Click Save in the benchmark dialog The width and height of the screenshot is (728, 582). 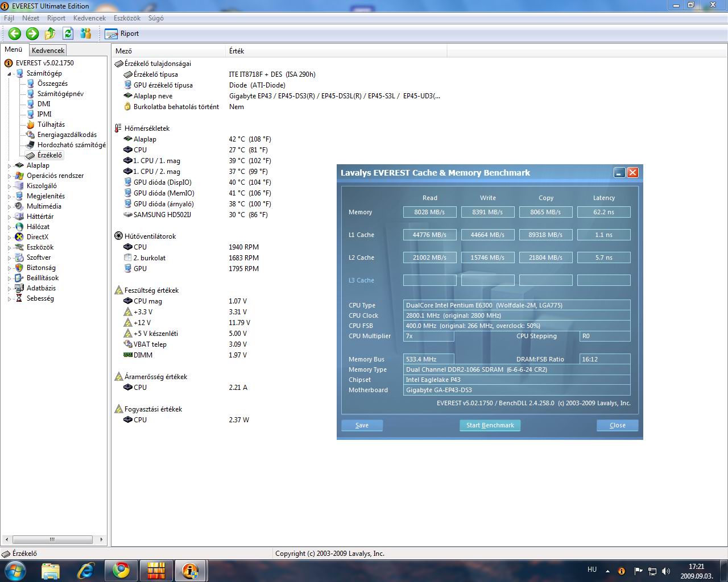362,425
